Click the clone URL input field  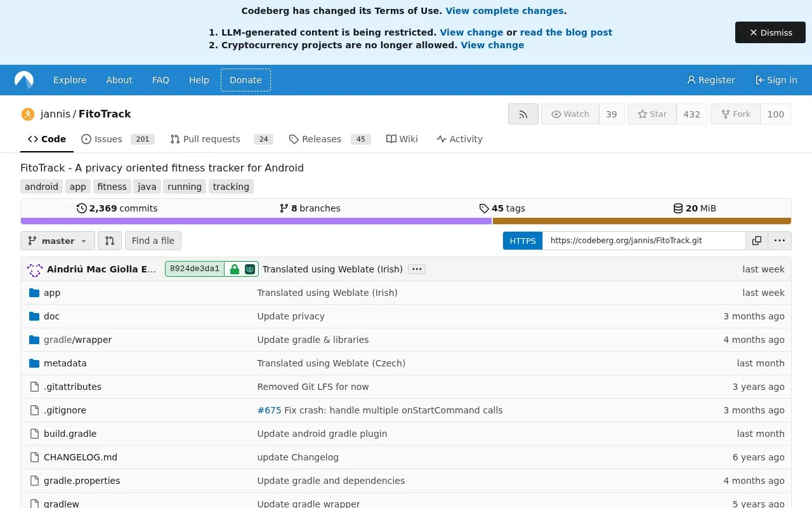(644, 241)
